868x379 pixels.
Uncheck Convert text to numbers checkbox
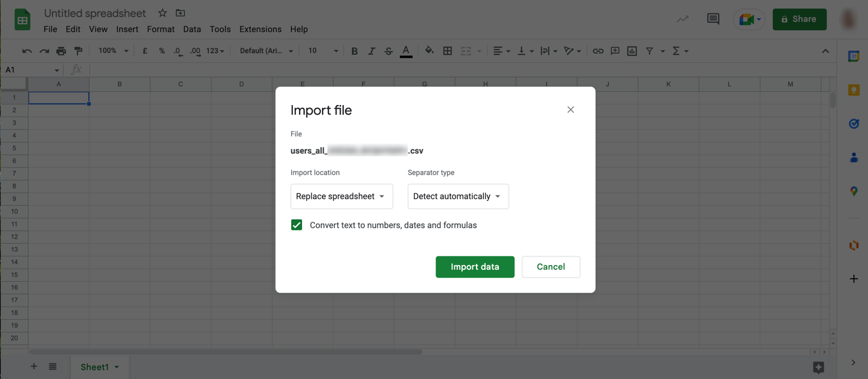(x=297, y=225)
